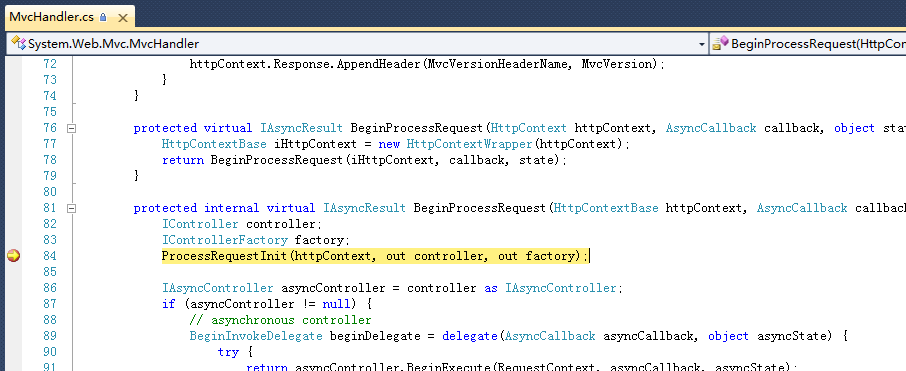Select the MvcHandler.cs document tab

[x=69, y=17]
